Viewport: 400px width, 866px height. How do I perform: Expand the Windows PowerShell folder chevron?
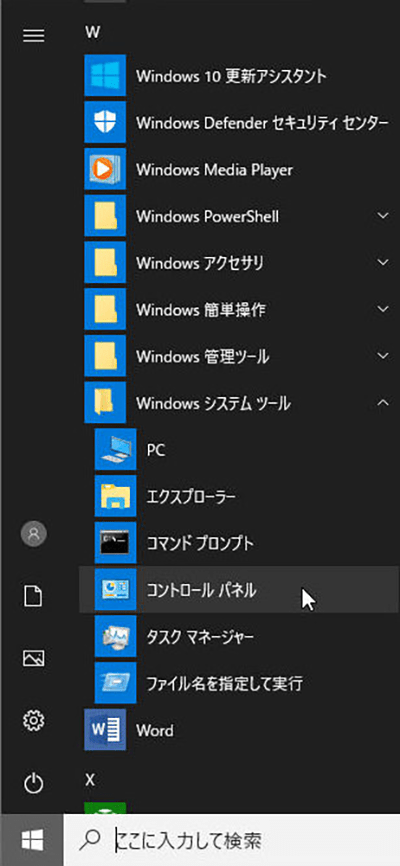click(x=383, y=216)
